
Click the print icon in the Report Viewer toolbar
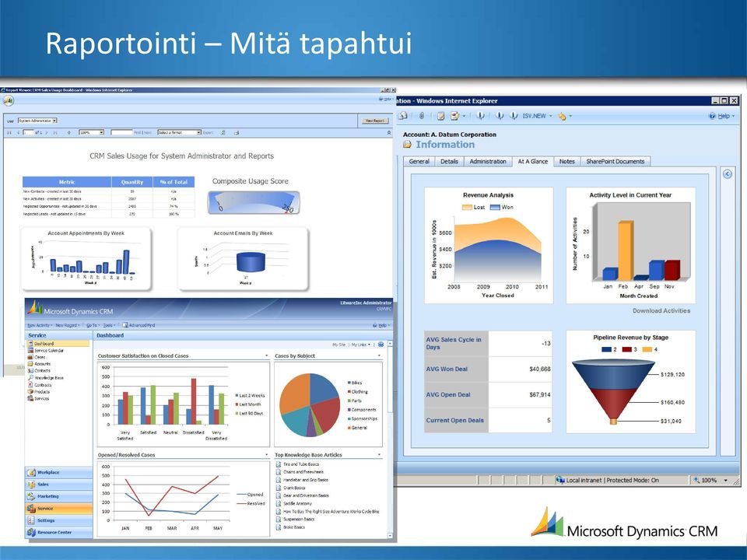click(237, 132)
